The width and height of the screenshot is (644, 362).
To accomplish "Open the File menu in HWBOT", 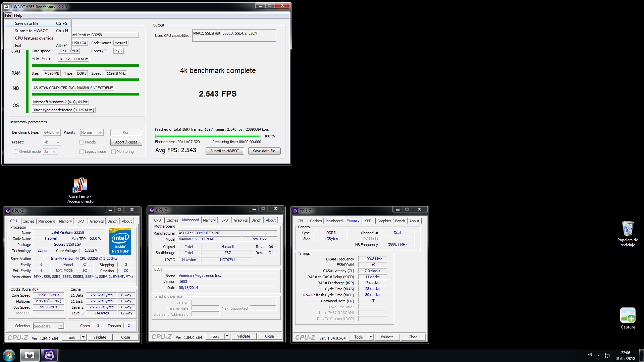I will (8, 15).
